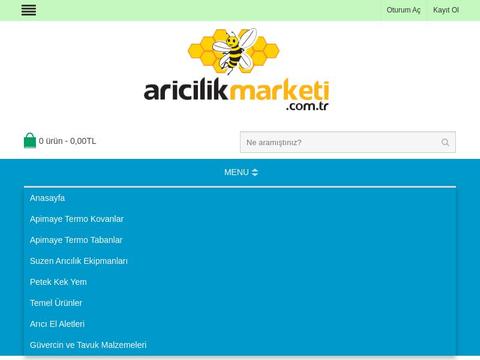Focus the Ne aramıştınız? search field

click(x=348, y=142)
